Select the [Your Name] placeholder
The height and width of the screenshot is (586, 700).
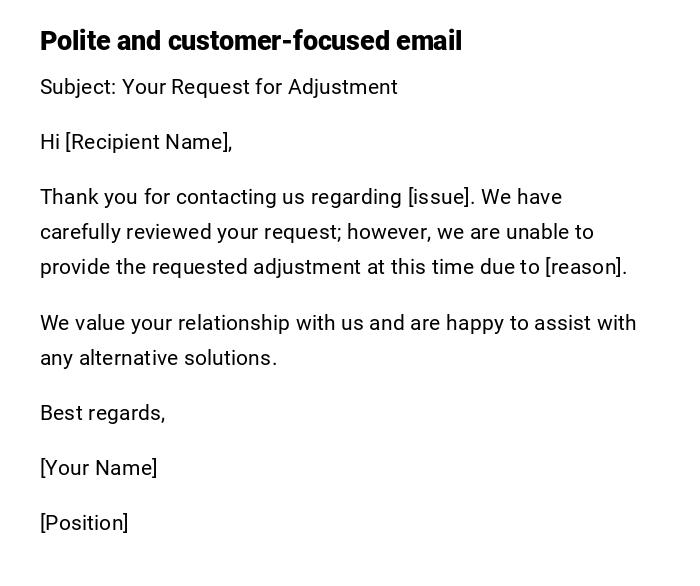pyautogui.click(x=98, y=468)
